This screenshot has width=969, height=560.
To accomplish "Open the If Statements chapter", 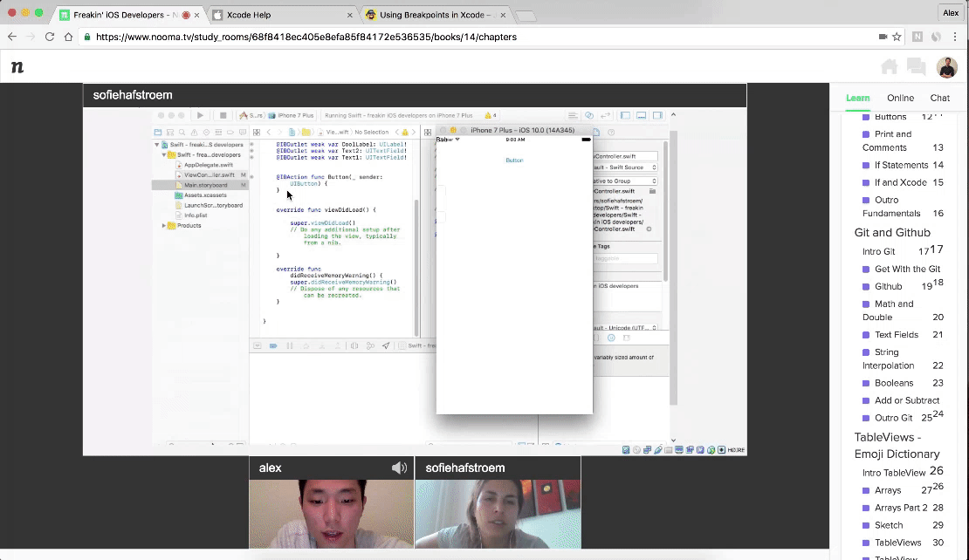I will point(903,165).
